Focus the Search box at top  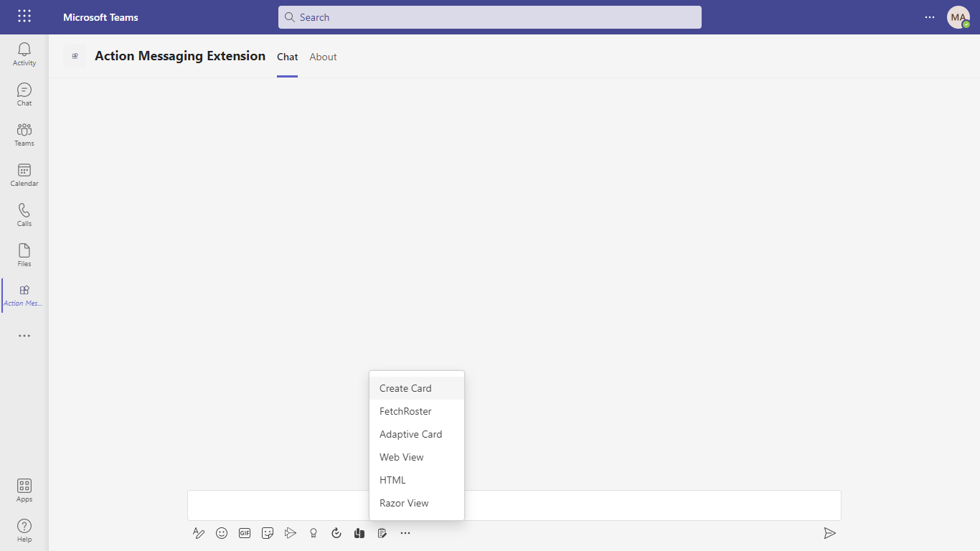490,17
